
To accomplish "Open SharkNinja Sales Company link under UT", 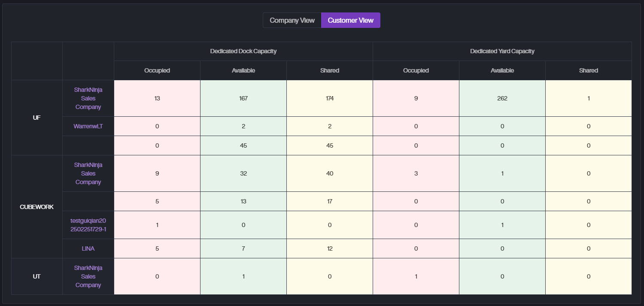I will tap(88, 276).
